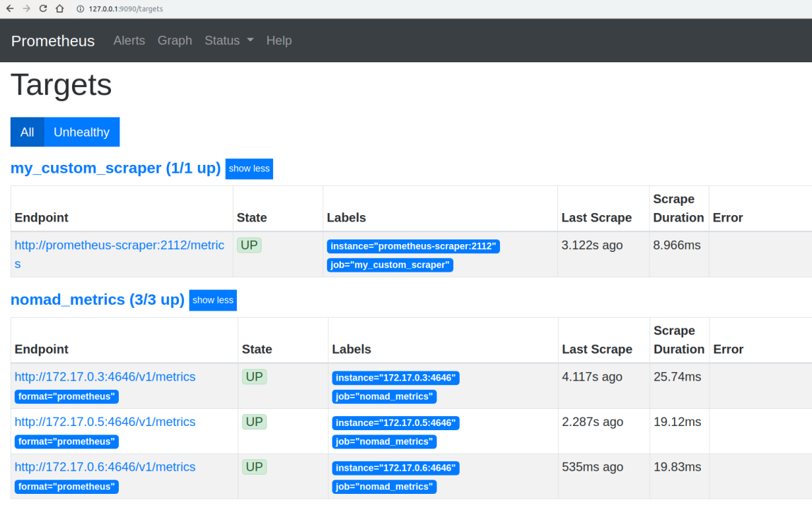This screenshot has height=525, width=812.
Task: Click the 4.117s ago last scrape value
Action: click(592, 377)
